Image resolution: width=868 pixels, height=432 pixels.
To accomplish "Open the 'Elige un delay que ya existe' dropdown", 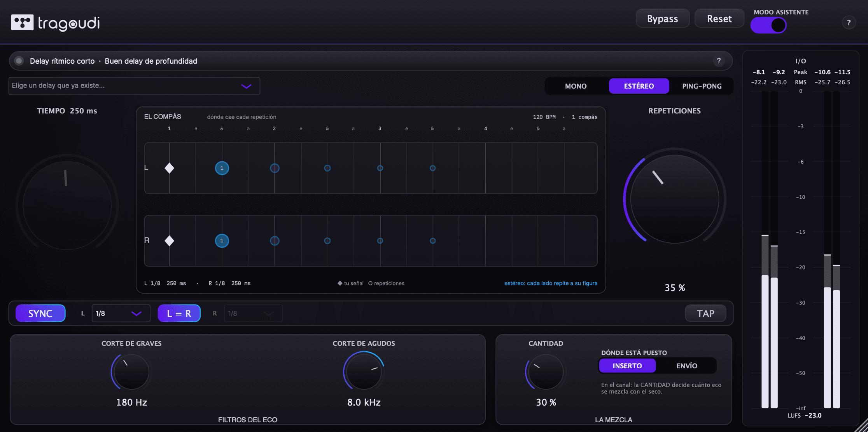I will 134,86.
